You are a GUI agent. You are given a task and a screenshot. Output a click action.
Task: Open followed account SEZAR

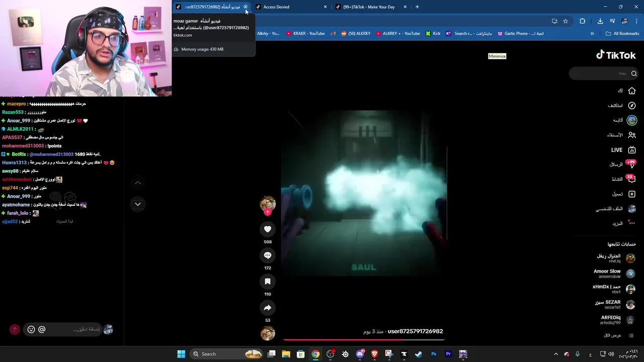click(615, 305)
